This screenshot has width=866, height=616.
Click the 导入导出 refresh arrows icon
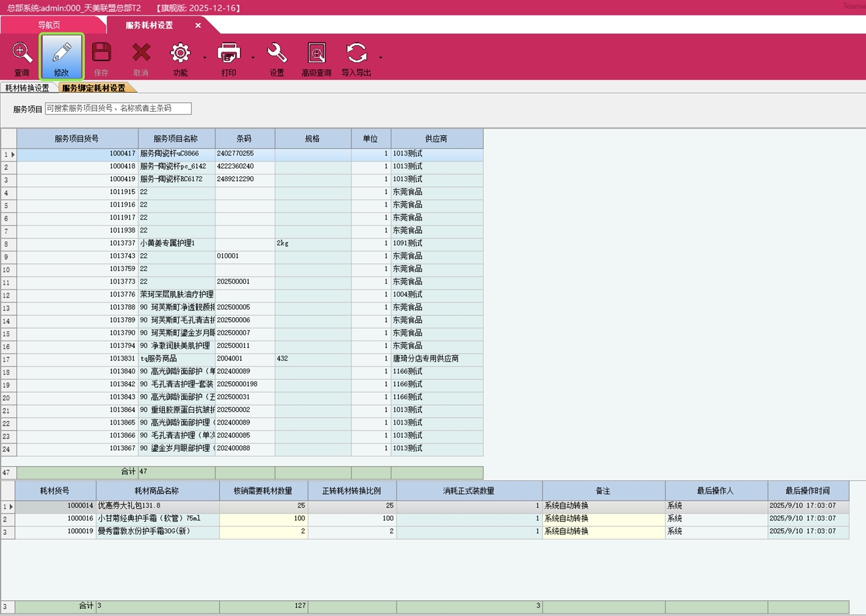356,54
